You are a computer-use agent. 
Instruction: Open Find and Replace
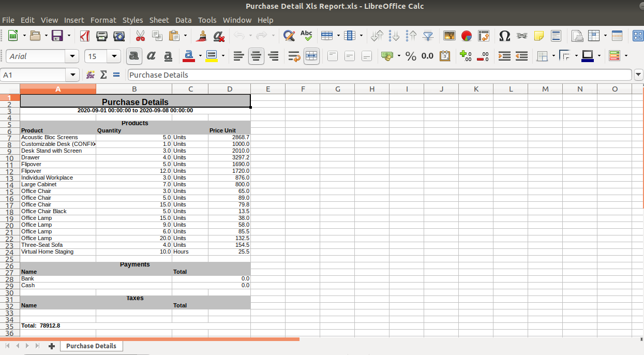[x=289, y=36]
